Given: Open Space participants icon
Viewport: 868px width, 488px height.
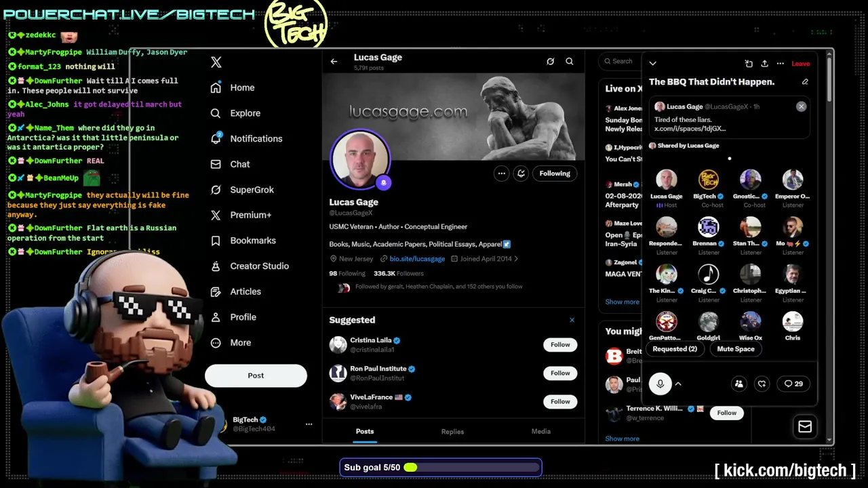Looking at the screenshot, I should click(x=738, y=384).
